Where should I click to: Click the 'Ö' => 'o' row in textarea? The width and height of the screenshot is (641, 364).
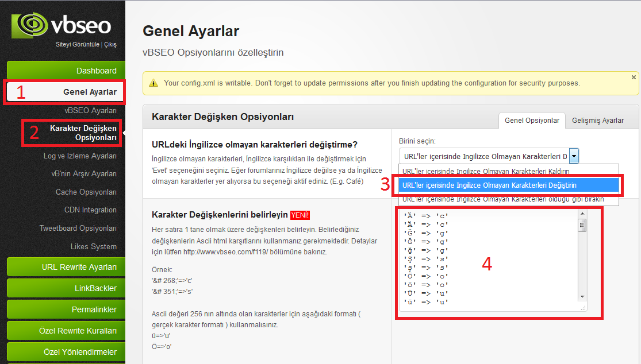[x=426, y=276]
